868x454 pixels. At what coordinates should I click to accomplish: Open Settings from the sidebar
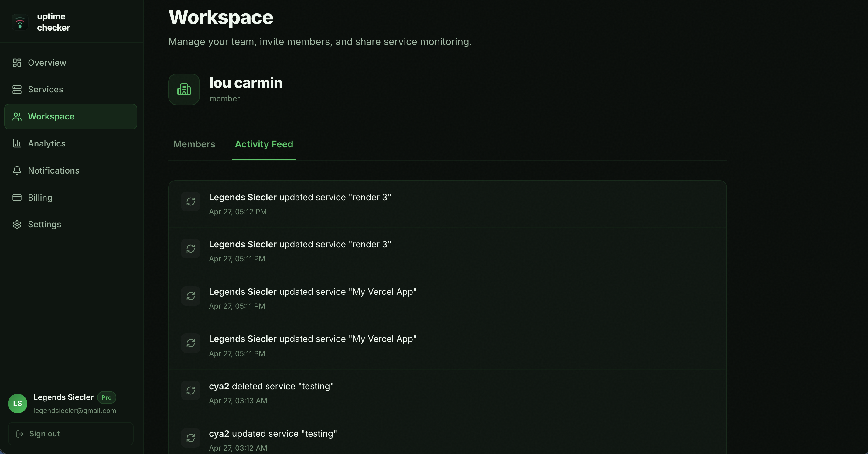(70, 225)
